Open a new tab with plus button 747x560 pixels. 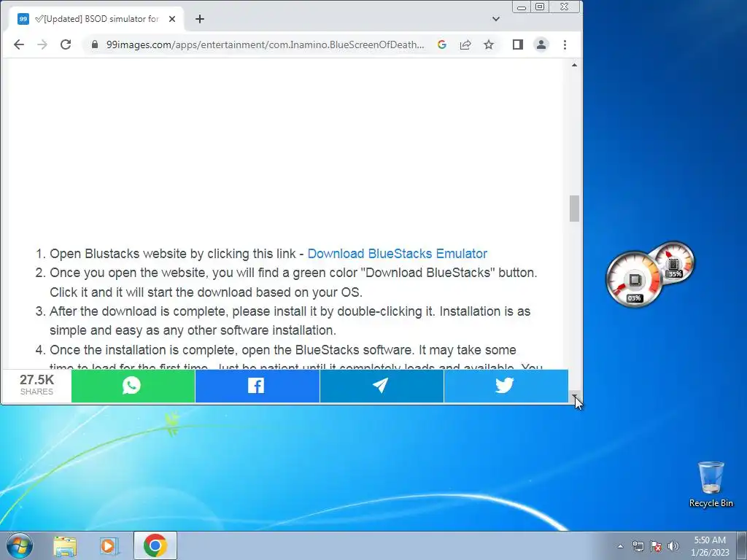(200, 19)
